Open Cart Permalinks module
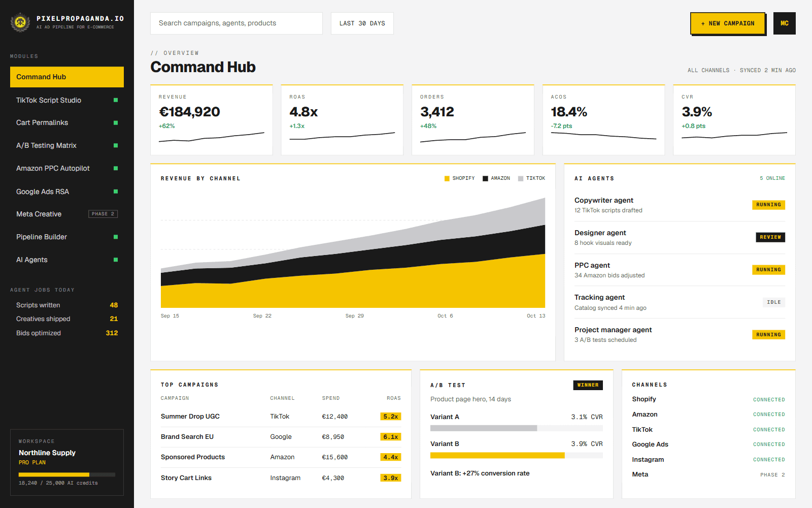The height and width of the screenshot is (508, 812). 67,123
